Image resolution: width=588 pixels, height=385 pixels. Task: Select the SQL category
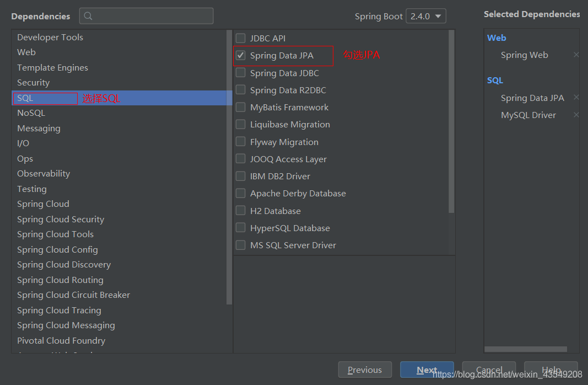(119, 98)
